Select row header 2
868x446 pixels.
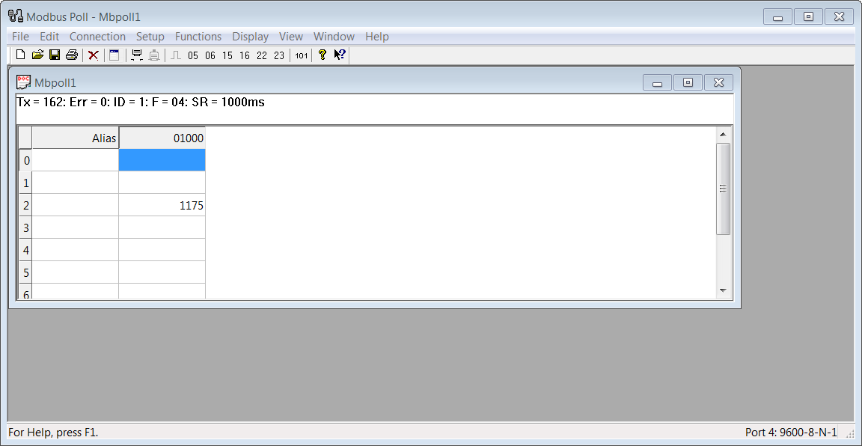25,205
